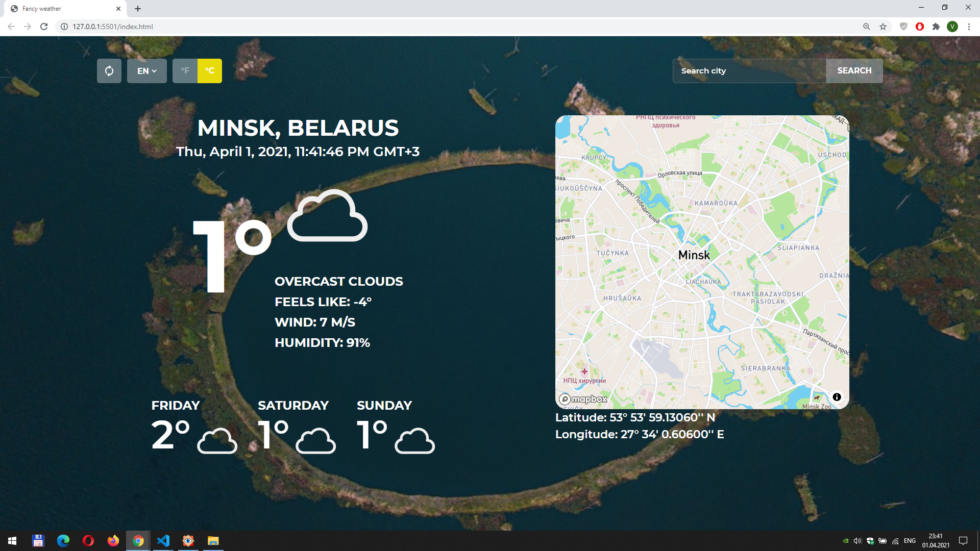
Task: Click Friday's forecast cloud icon
Action: point(217,440)
